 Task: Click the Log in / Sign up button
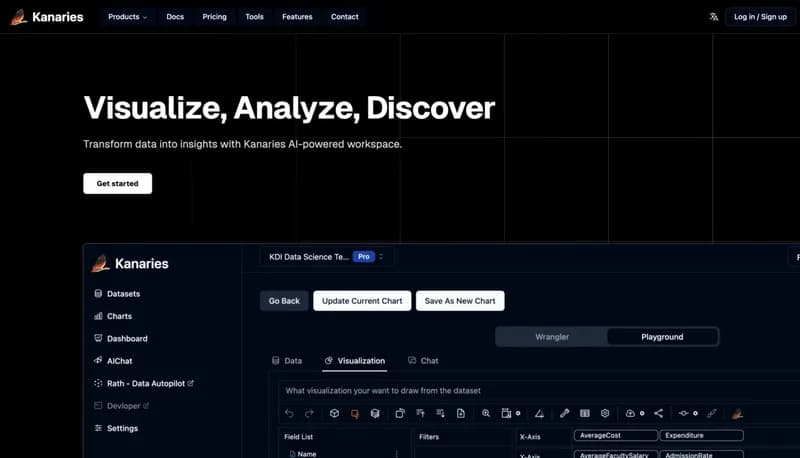point(760,17)
